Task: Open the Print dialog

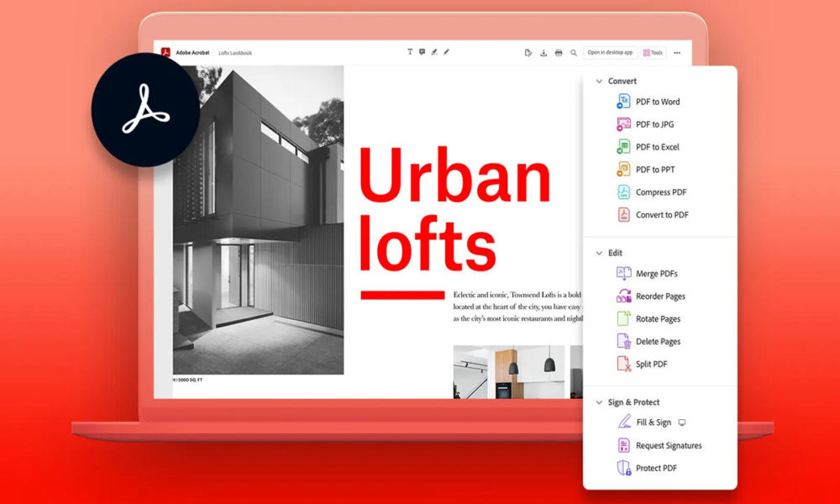Action: pyautogui.click(x=558, y=52)
